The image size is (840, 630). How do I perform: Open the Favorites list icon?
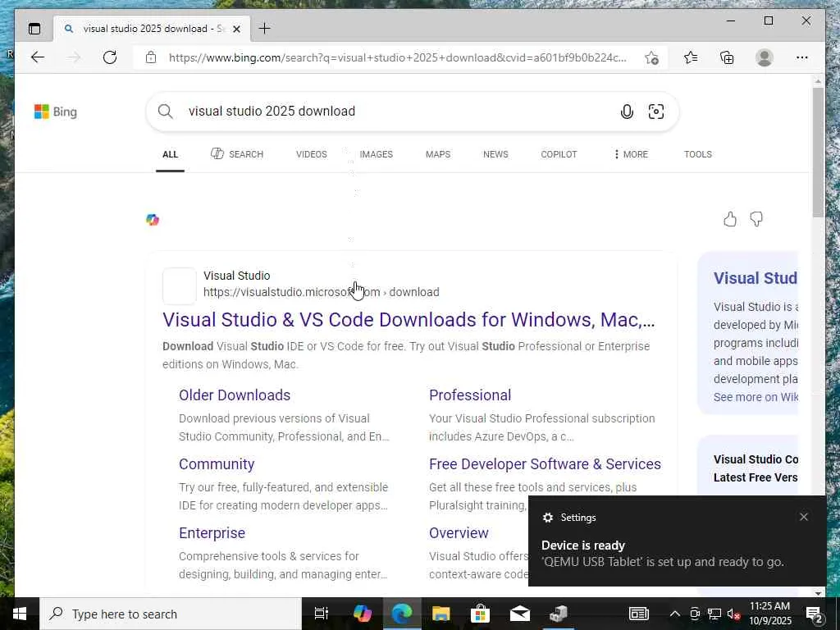pyautogui.click(x=691, y=57)
